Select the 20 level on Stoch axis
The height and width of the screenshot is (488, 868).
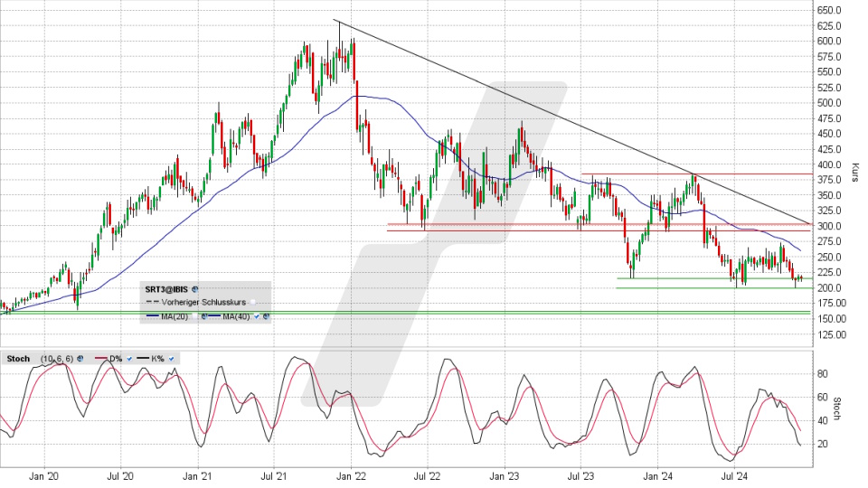click(823, 444)
